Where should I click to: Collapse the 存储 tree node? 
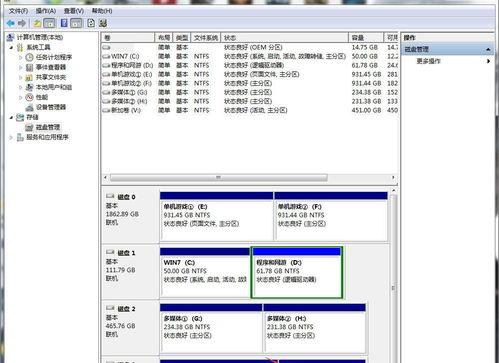11,117
